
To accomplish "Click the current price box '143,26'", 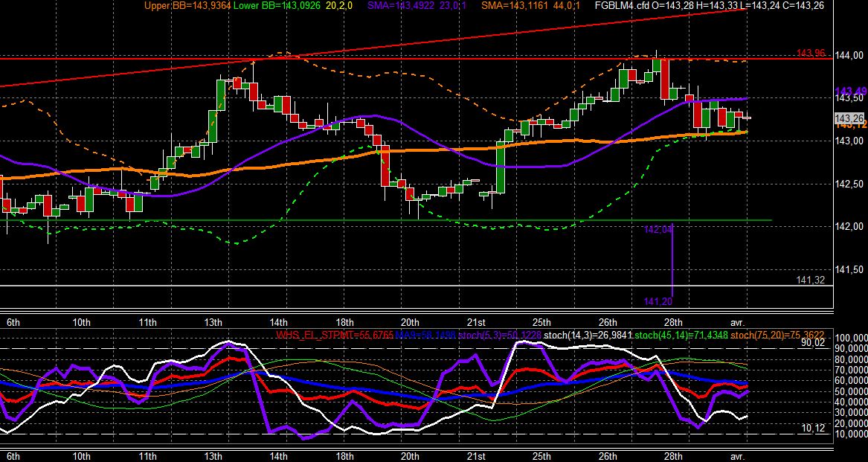I will (849, 118).
